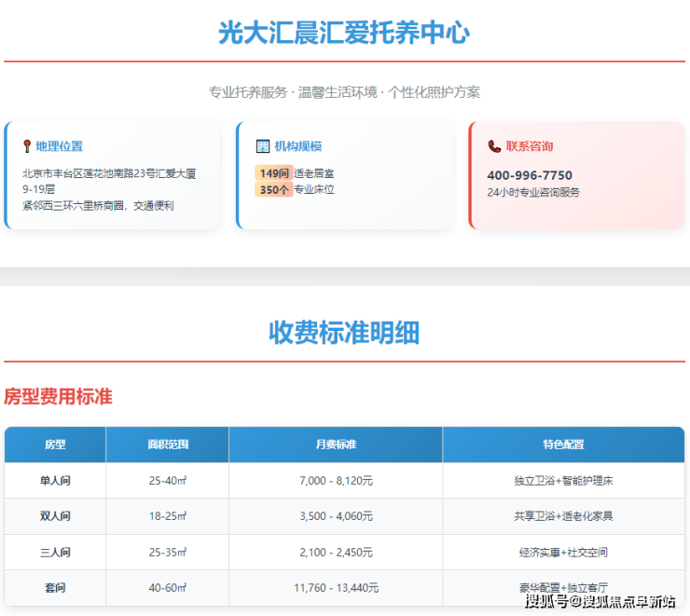Screen dimensions: 690x616
Task: Click the building icon beside 机构规模
Action: pyautogui.click(x=262, y=146)
